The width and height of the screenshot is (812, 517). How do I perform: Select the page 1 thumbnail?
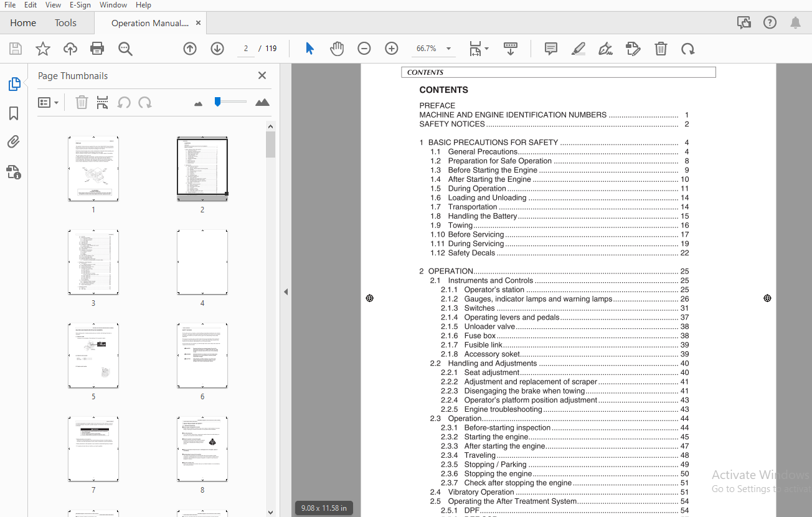[x=93, y=169]
